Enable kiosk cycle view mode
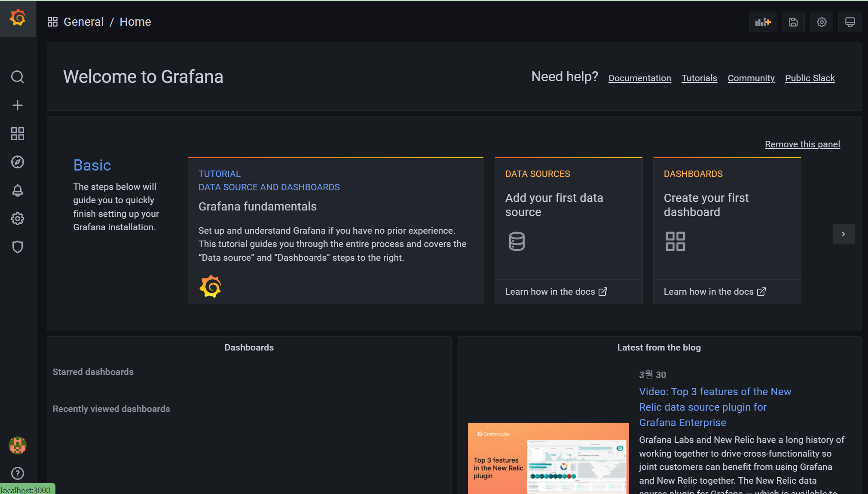 click(850, 22)
